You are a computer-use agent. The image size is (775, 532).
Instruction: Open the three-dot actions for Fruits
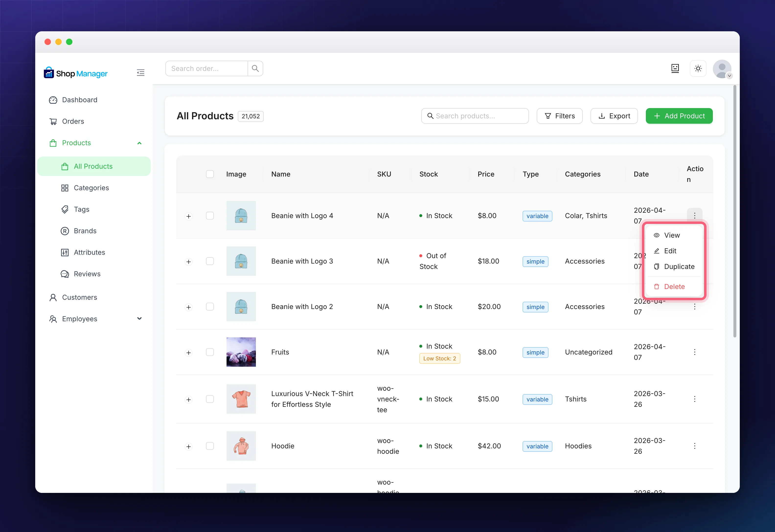(695, 352)
